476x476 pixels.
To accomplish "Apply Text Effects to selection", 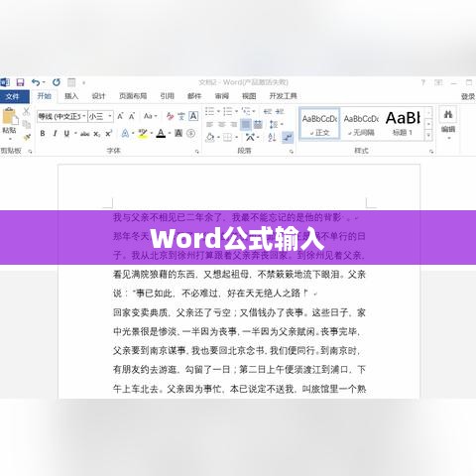I will pos(125,134).
